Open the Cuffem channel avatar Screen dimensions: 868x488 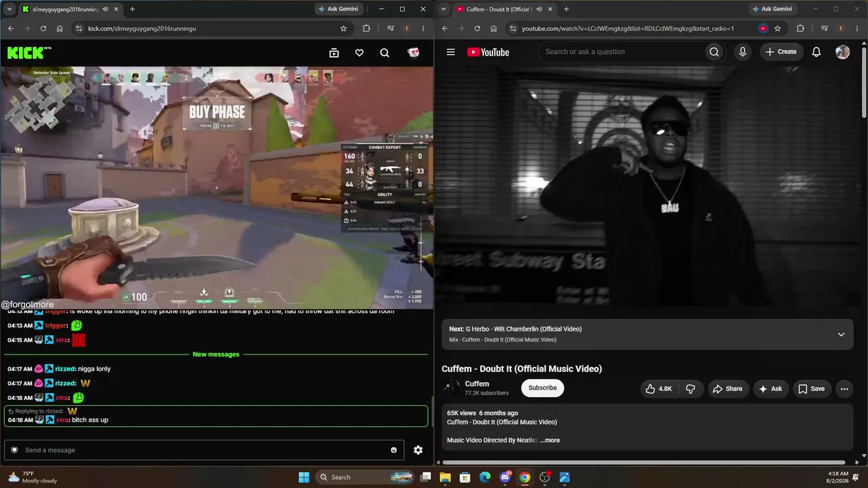(451, 388)
